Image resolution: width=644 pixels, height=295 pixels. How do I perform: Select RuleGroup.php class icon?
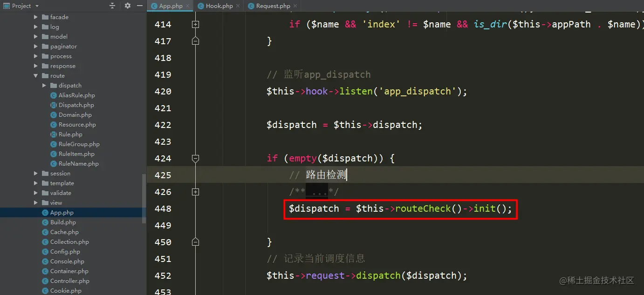(54, 144)
